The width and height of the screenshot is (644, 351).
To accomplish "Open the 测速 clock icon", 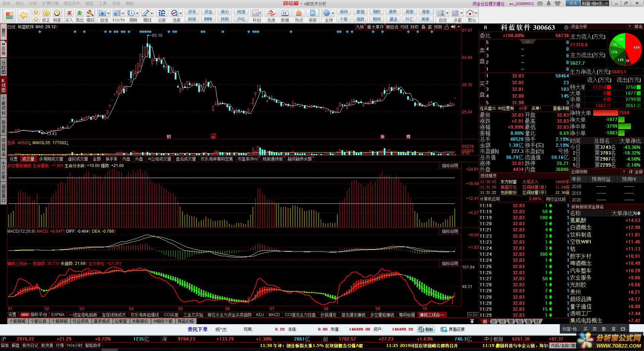I will click(x=57, y=13).
